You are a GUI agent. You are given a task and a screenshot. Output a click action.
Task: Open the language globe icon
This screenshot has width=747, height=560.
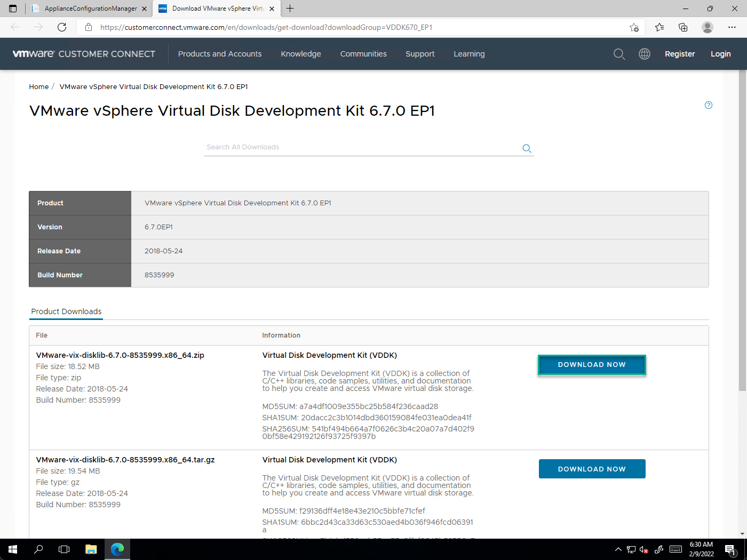645,54
